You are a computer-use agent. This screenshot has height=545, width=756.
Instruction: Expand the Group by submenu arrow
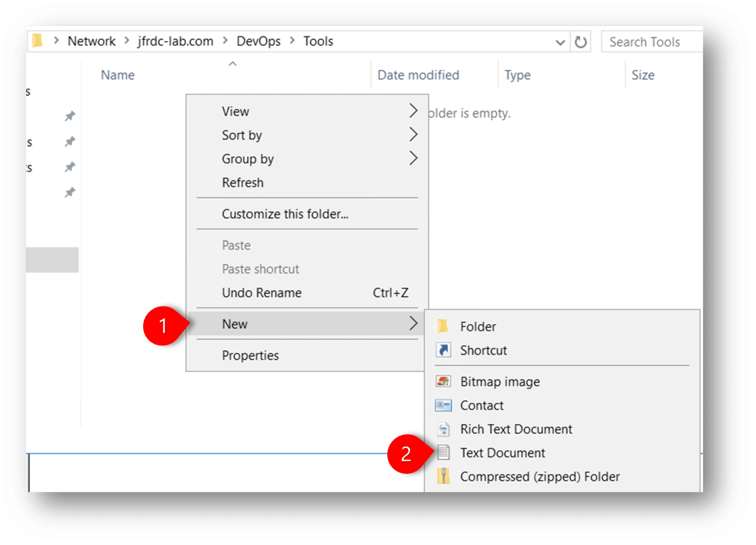tap(413, 158)
